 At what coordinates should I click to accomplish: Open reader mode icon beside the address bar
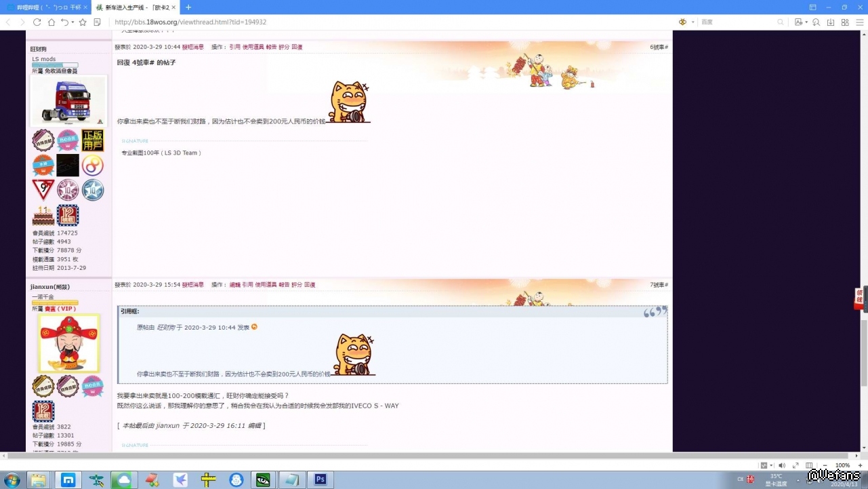[x=98, y=22]
